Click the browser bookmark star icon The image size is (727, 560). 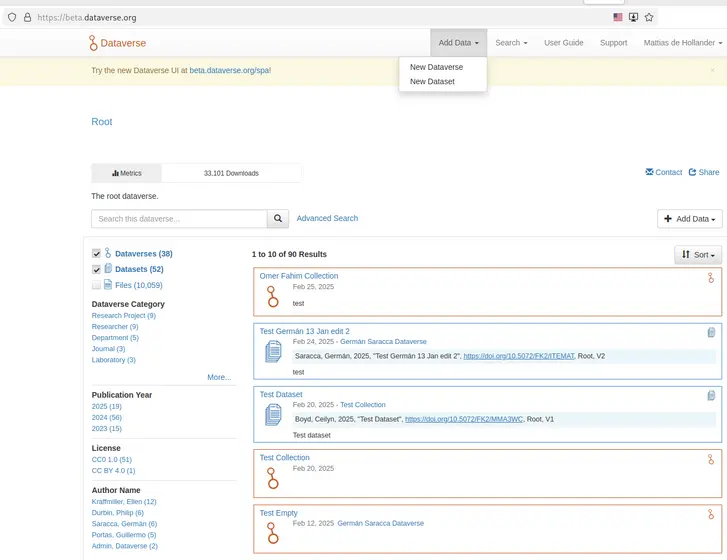coord(649,17)
